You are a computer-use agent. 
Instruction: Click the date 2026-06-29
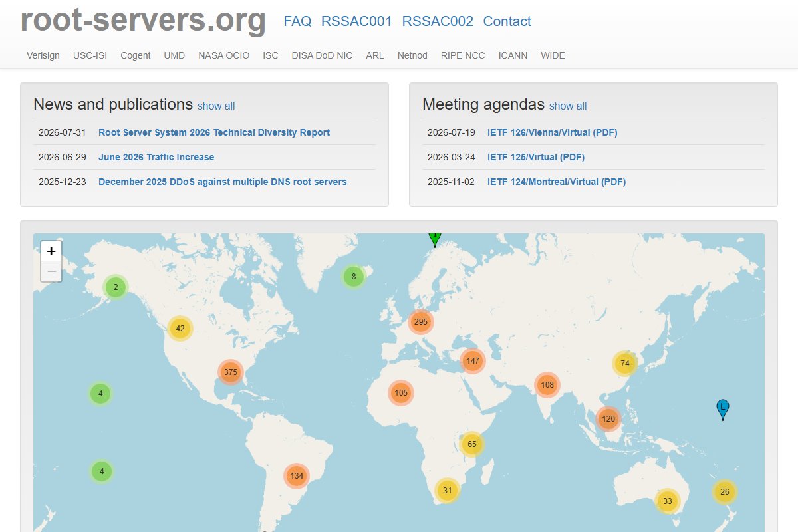coord(63,157)
